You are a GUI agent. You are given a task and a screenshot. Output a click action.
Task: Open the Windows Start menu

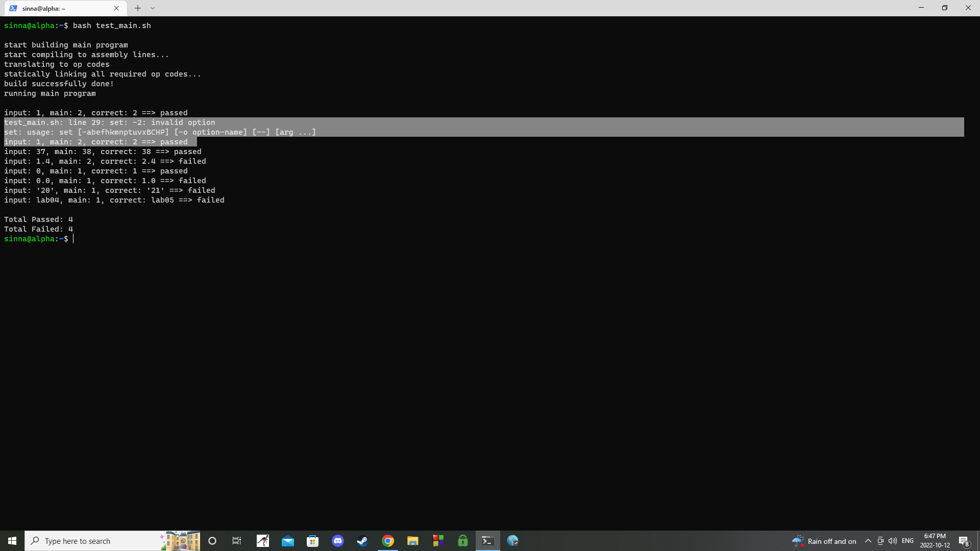point(12,541)
